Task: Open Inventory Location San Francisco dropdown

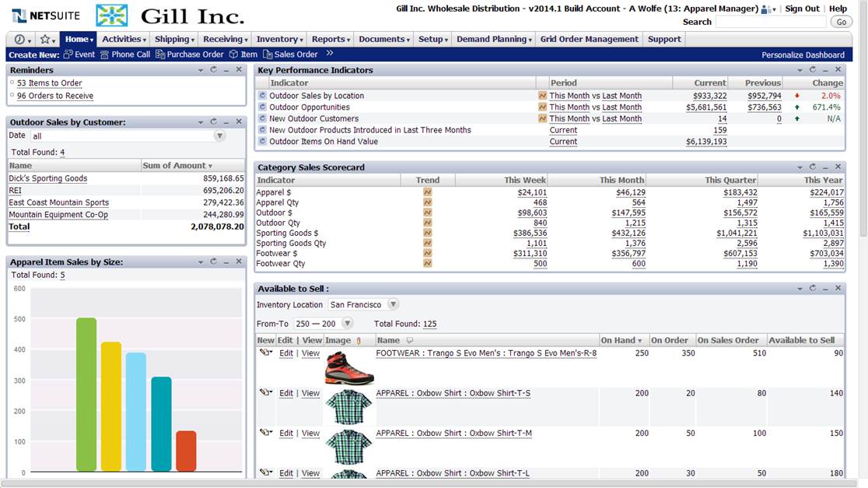Action: 393,304
